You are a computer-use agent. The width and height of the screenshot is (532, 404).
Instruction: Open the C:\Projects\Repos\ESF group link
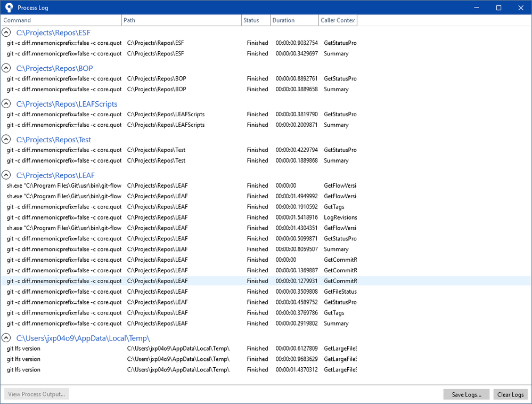[x=53, y=33]
